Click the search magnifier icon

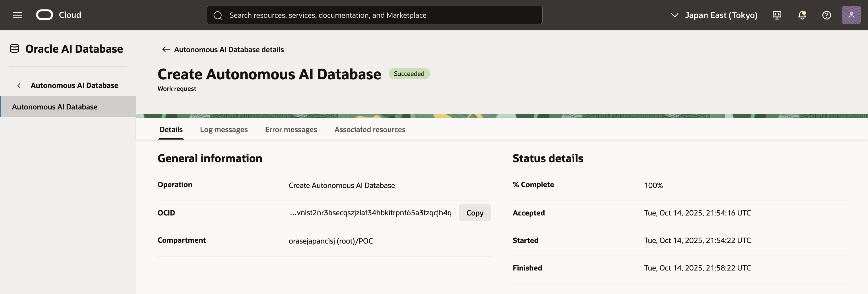[x=218, y=15]
